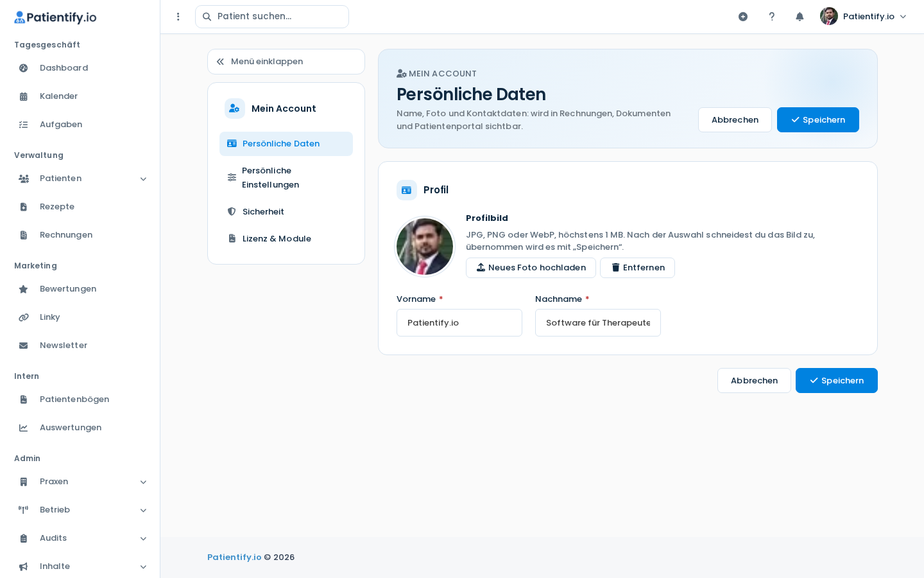Click Neues Foto hochladen button
Image resolution: width=924 pixels, height=578 pixels.
click(531, 268)
